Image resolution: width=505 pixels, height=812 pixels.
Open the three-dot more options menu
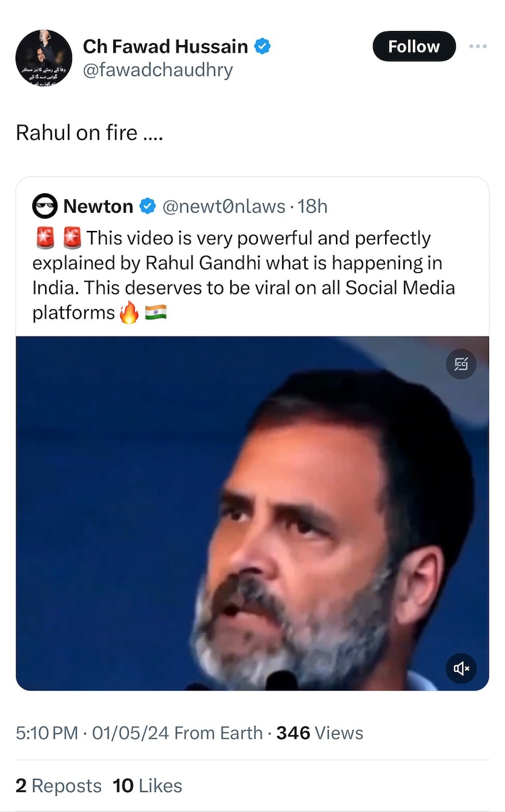click(477, 46)
